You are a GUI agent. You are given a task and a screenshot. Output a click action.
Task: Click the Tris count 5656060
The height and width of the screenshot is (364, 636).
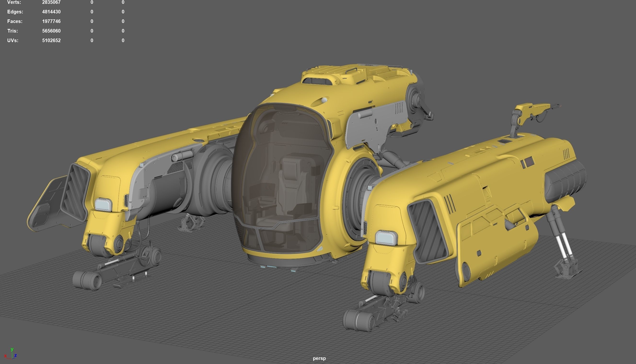pyautogui.click(x=51, y=31)
